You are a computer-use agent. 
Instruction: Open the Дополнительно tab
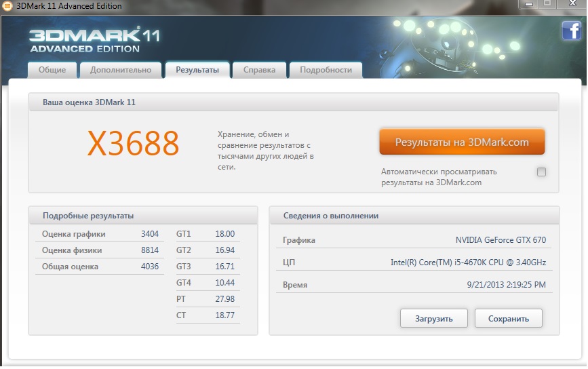(x=121, y=70)
